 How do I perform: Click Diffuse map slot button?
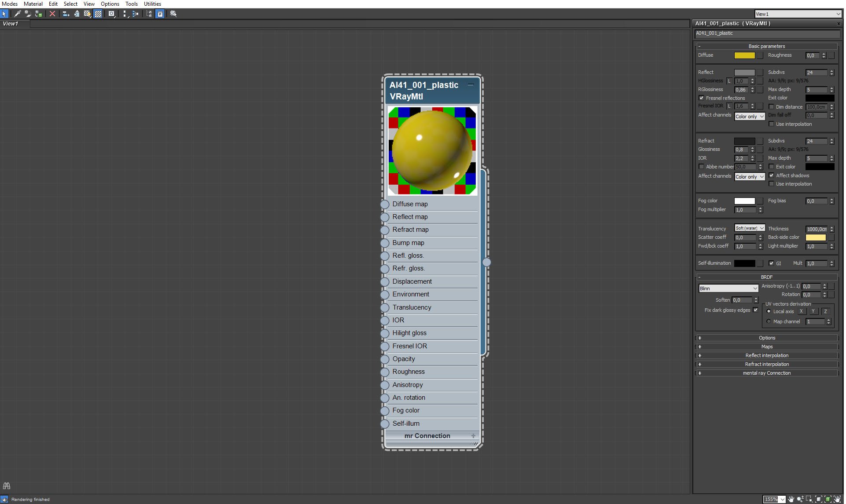coord(760,55)
